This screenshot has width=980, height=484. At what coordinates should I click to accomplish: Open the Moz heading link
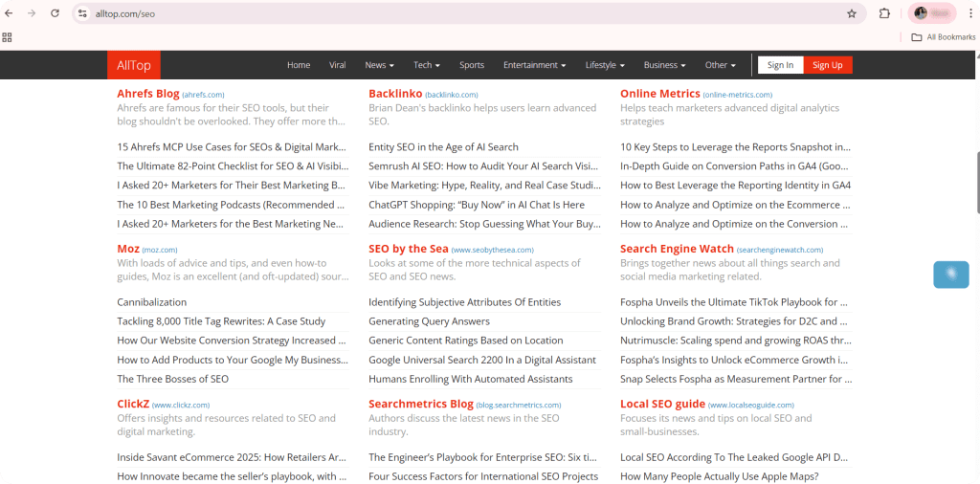pos(128,249)
